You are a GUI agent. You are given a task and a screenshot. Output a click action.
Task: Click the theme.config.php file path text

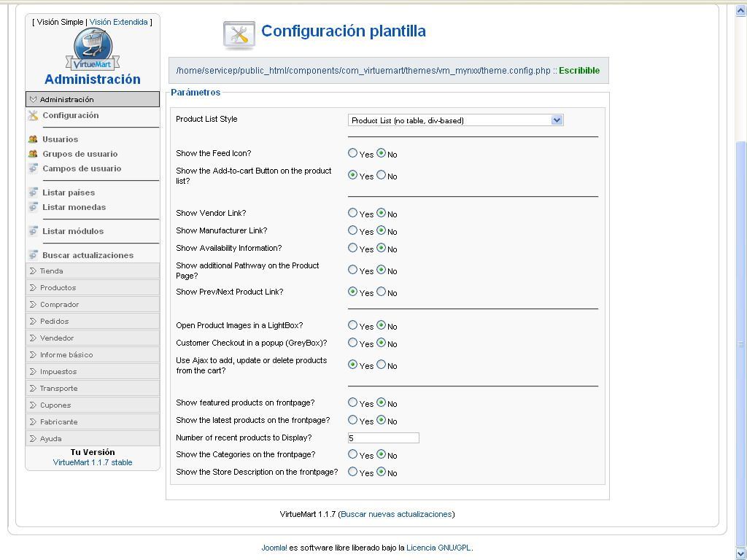363,71
